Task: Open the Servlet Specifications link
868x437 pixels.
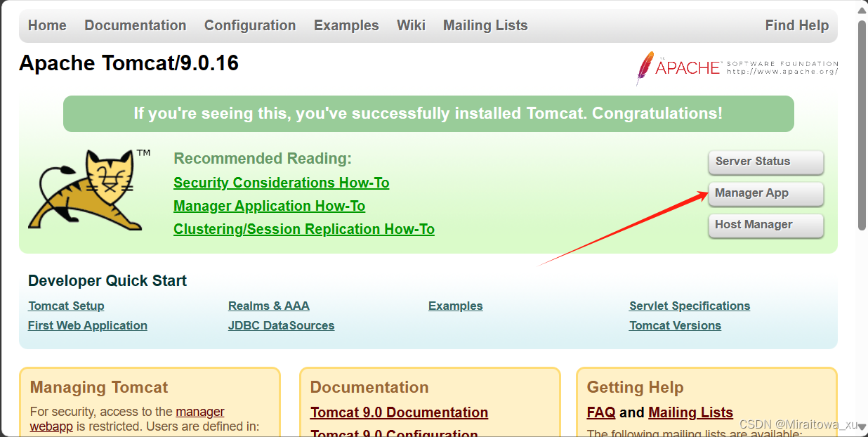Action: pos(690,306)
